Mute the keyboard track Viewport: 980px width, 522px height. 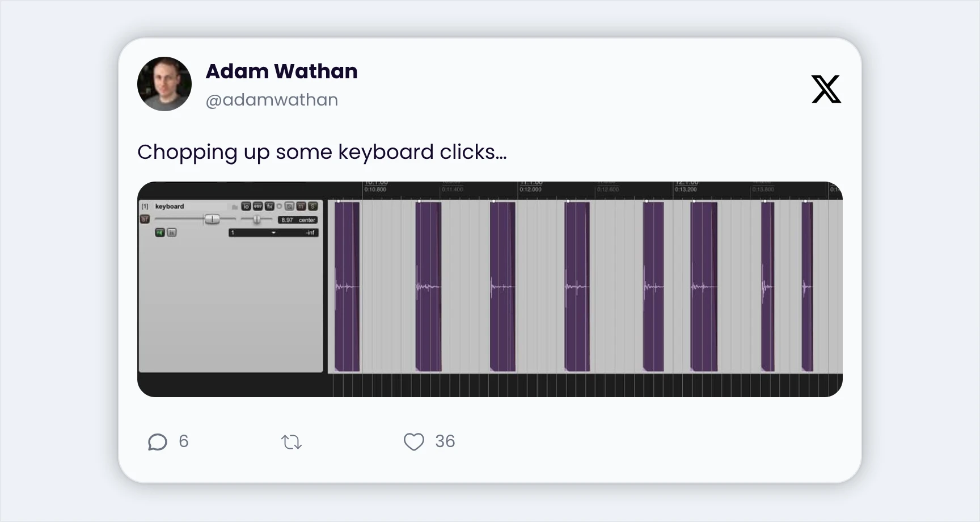(x=301, y=207)
